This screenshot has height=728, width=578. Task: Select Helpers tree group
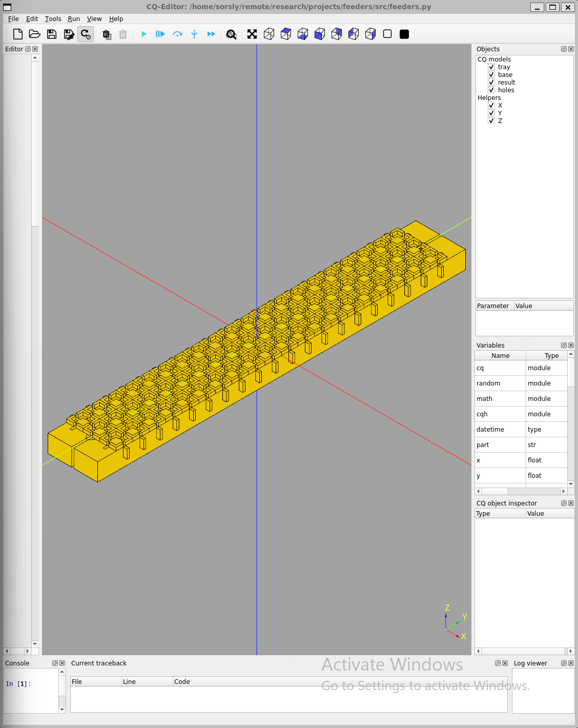pyautogui.click(x=489, y=98)
